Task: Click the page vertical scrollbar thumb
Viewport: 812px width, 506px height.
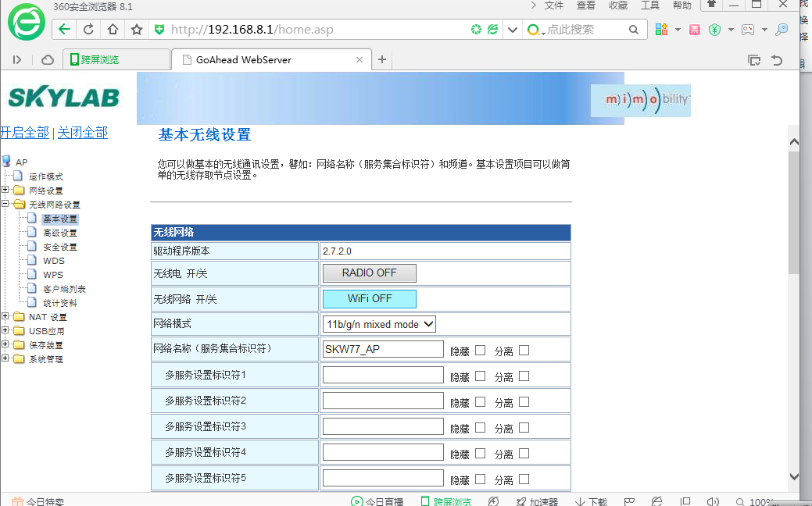Action: click(x=793, y=211)
